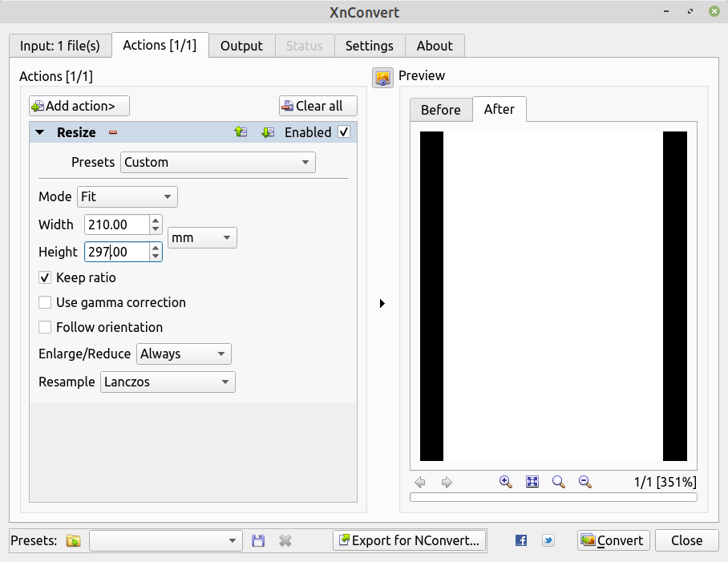Open the bottom Presets combo box

click(166, 540)
